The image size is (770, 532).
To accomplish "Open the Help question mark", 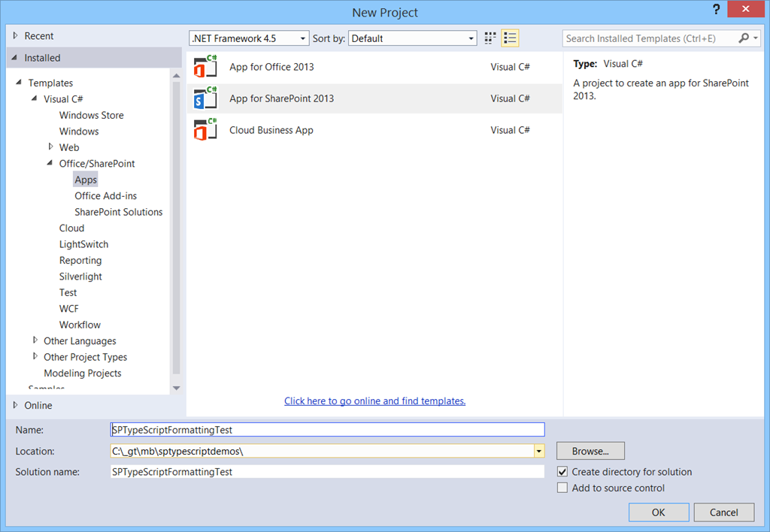I will point(717,9).
